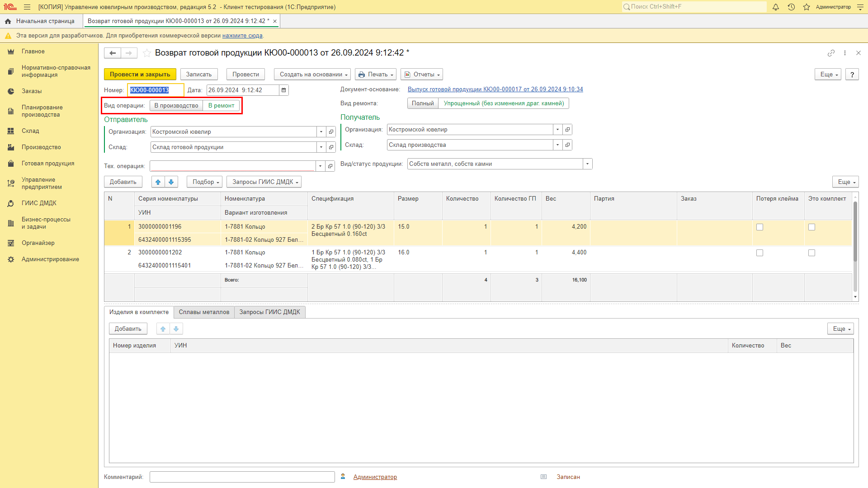
Task: Close the document tab
Action: [275, 21]
